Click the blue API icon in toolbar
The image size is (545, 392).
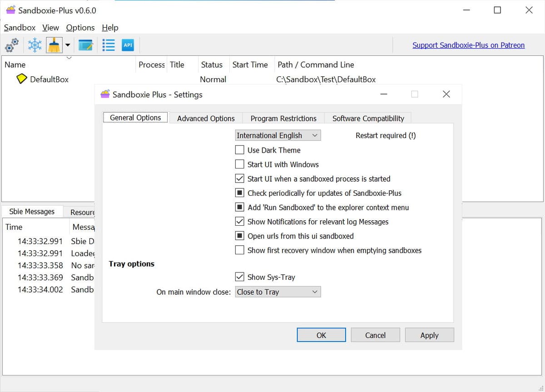tap(128, 45)
